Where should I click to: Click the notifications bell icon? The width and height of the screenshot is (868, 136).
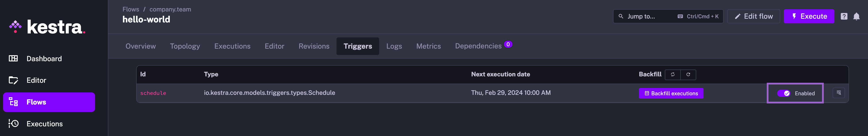point(856,17)
